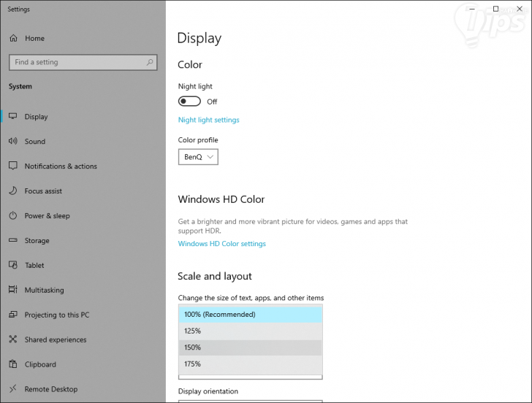
Task: Open Remote Desktop settings
Action: point(50,389)
